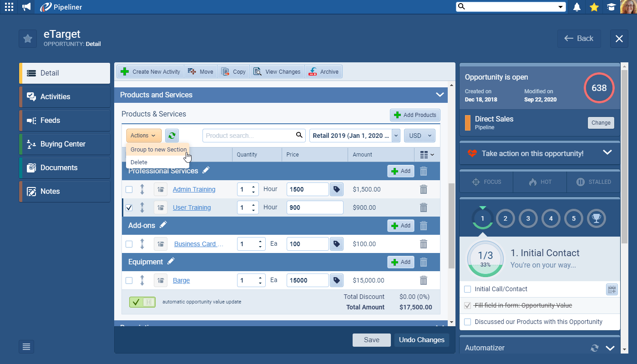
Task: Open the USD currency dropdown
Action: click(x=419, y=136)
